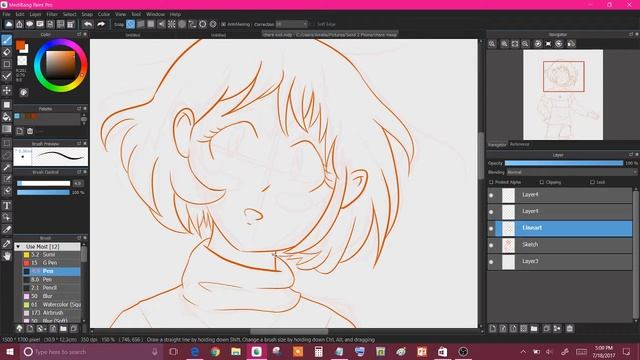
Task: Enable the layer Lock checkbox
Action: [x=592, y=182]
